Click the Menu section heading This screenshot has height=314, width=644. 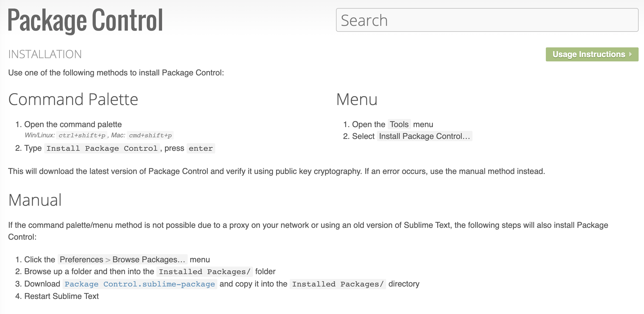357,99
